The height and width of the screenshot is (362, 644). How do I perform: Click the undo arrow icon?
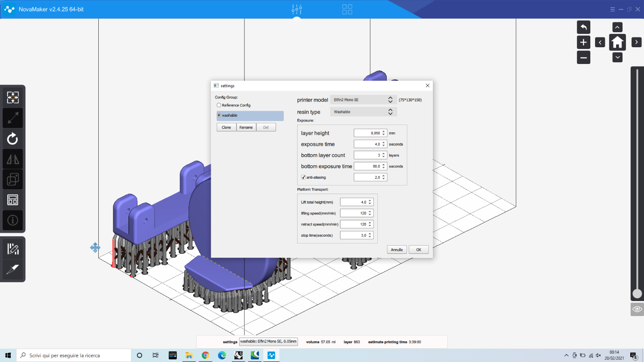coord(583,27)
